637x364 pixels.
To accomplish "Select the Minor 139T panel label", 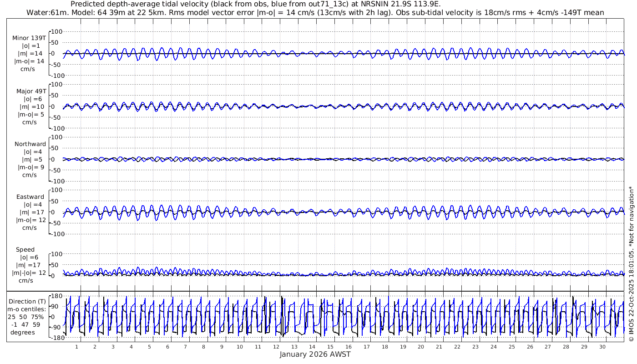I will point(29,38).
